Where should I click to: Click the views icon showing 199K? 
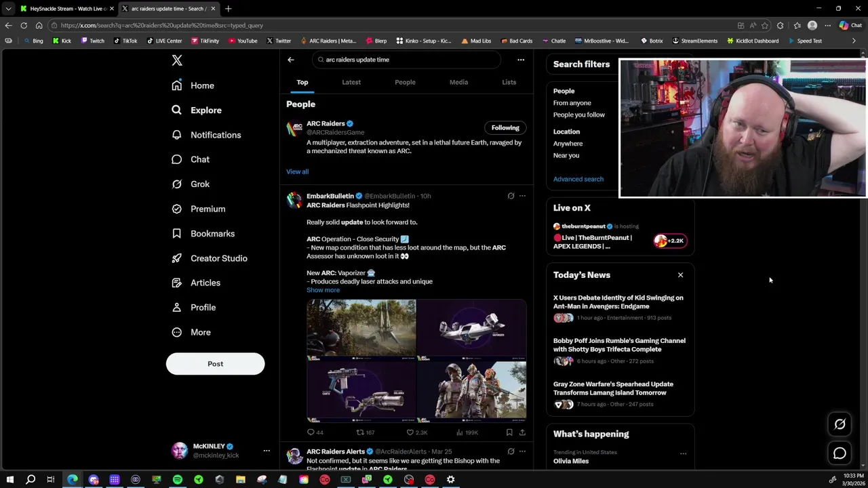[x=459, y=432]
